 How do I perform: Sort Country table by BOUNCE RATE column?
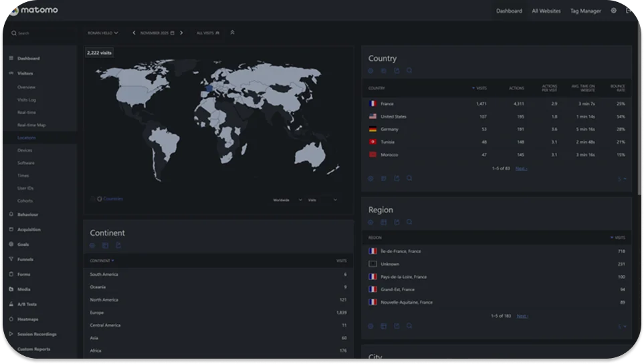(x=617, y=88)
